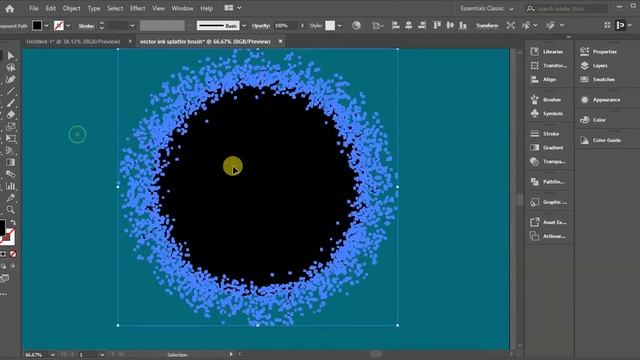Click the toolbox black fill swatch
This screenshot has width=640, height=360.
[x=2, y=228]
